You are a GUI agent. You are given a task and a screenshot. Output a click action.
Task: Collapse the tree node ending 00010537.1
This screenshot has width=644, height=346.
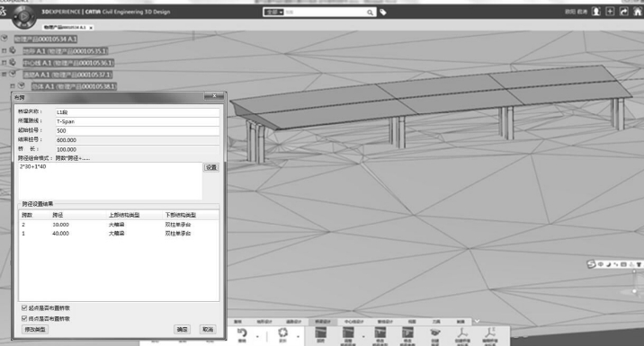[4, 75]
